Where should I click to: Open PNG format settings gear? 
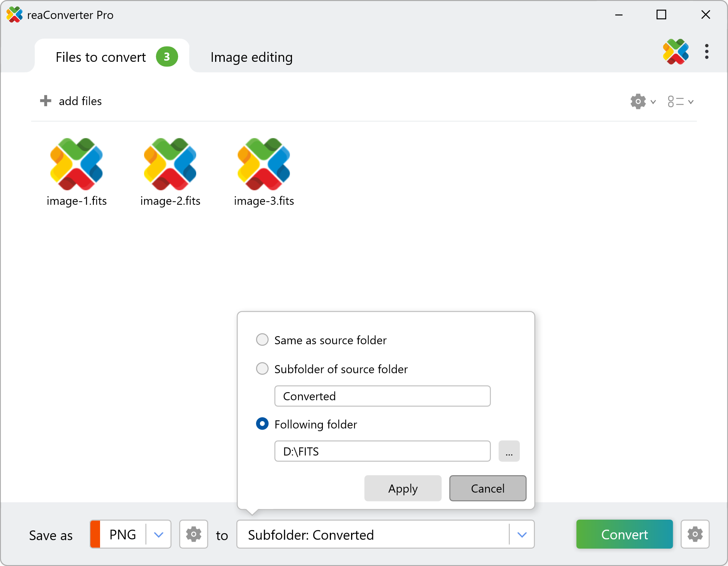click(193, 534)
